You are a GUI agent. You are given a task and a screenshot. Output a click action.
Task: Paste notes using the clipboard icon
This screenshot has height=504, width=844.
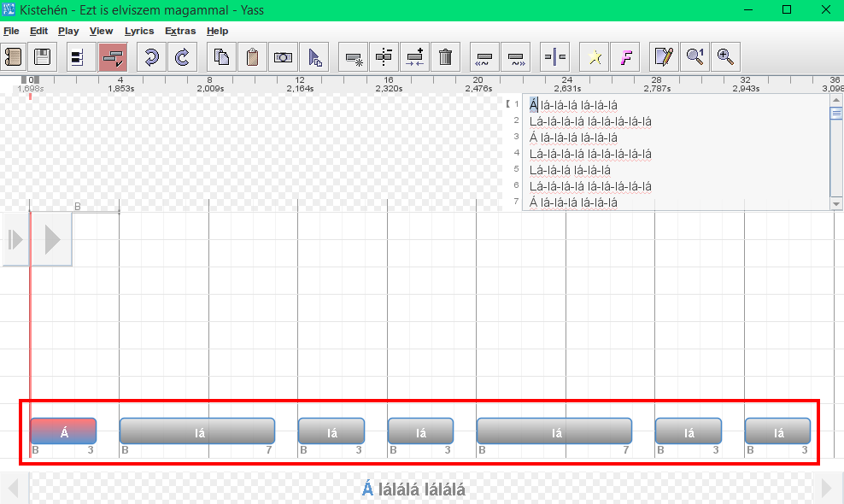[252, 56]
